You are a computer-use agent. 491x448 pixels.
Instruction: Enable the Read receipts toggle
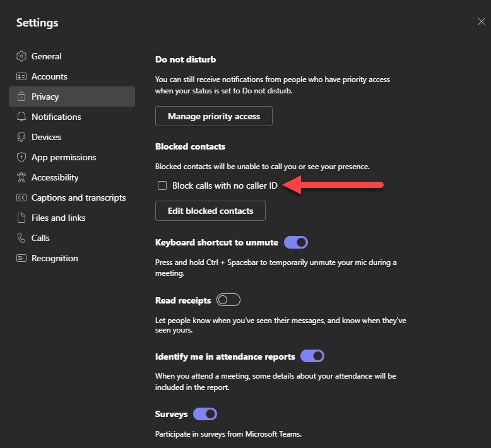pos(228,300)
